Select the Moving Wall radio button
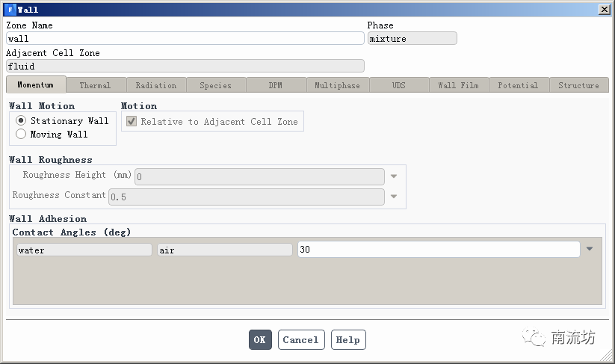The width and height of the screenshot is (615, 364). coord(21,134)
